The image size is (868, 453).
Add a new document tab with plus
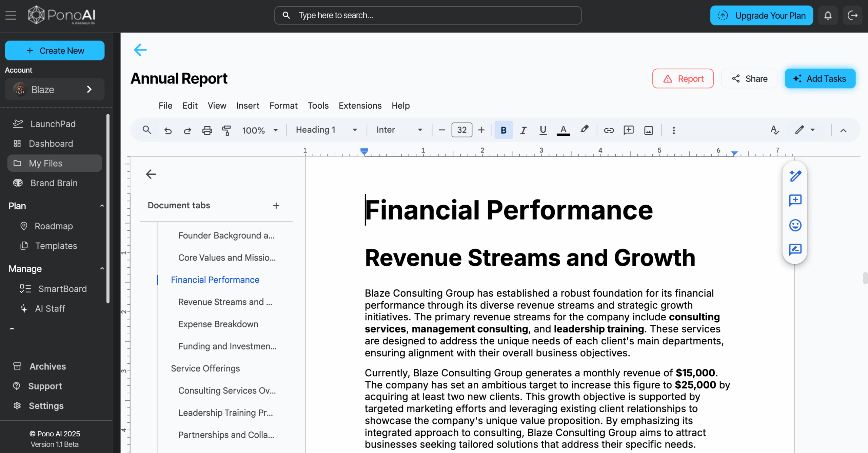pyautogui.click(x=276, y=206)
